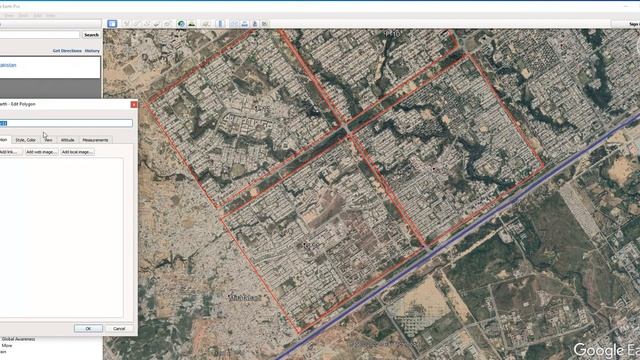The height and width of the screenshot is (360, 640).
Task: Toggle the sidebar panel toolbar icon
Action: point(112,24)
